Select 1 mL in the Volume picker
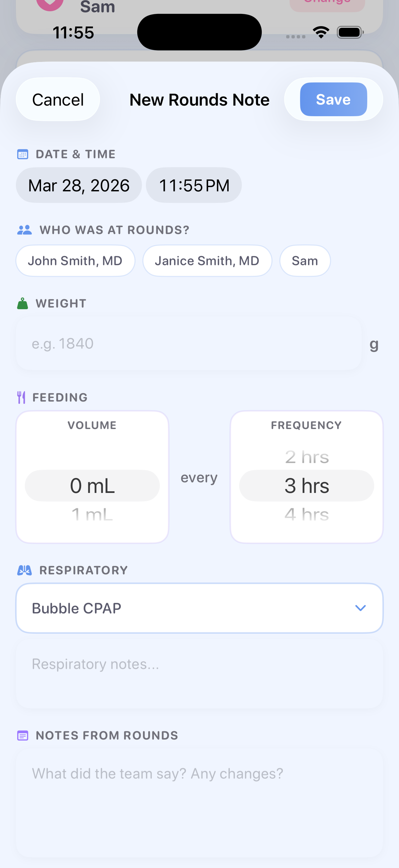 [92, 514]
